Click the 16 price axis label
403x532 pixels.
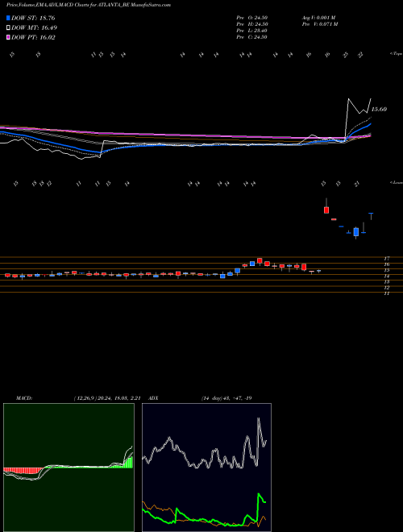(x=387, y=264)
